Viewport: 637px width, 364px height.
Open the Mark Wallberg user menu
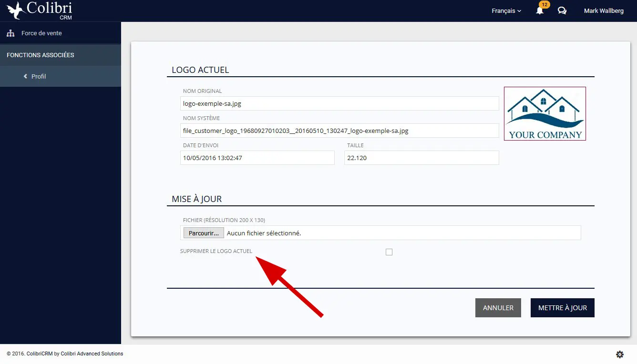tap(604, 10)
